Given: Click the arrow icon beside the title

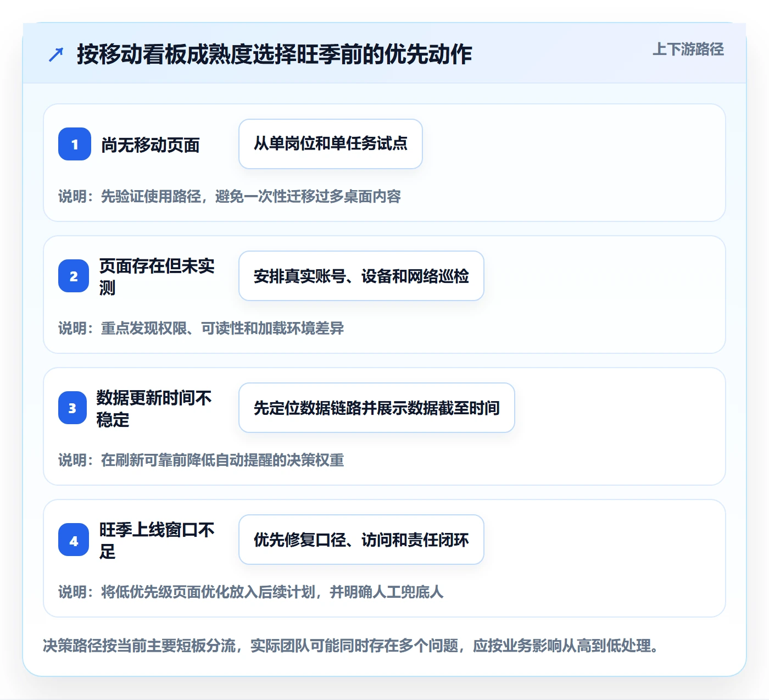Looking at the screenshot, I should click(x=56, y=54).
